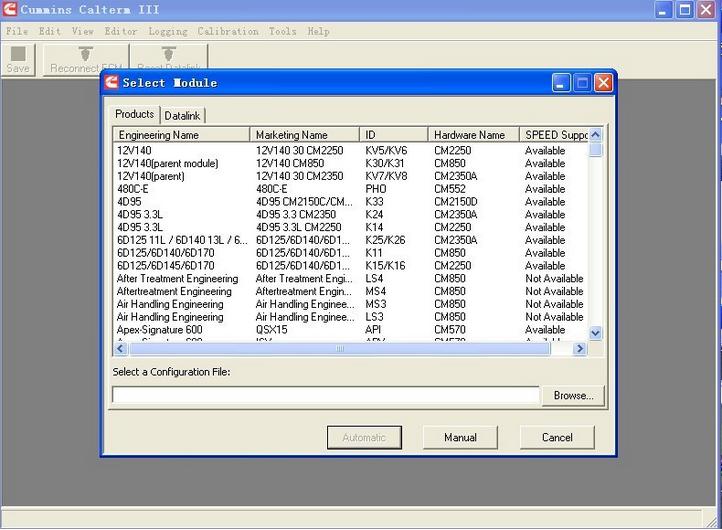Click the Cummins Calterm III title bar logo
This screenshot has width=722, height=530.
9,9
